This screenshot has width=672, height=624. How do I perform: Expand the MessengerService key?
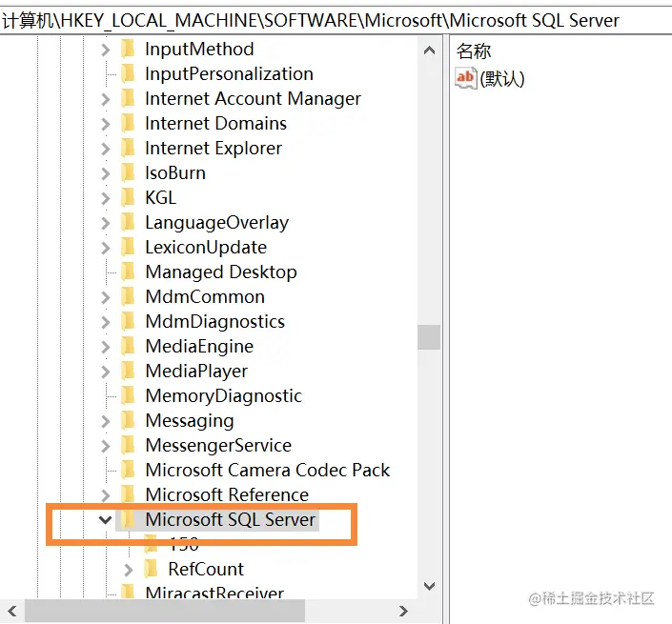(106, 446)
